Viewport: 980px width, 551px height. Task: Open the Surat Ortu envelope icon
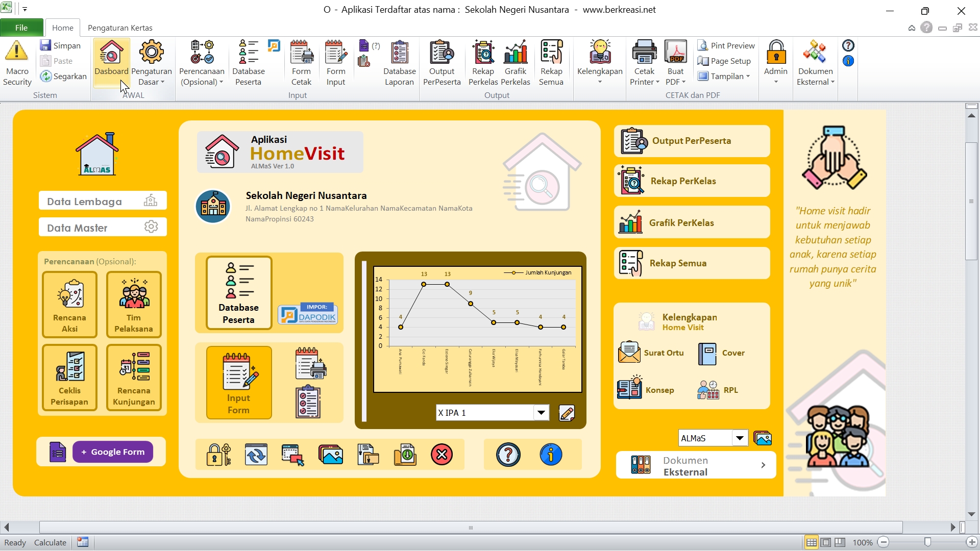pyautogui.click(x=629, y=353)
